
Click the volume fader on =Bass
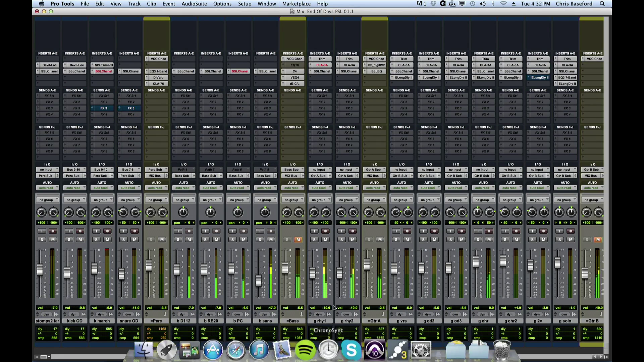click(285, 267)
